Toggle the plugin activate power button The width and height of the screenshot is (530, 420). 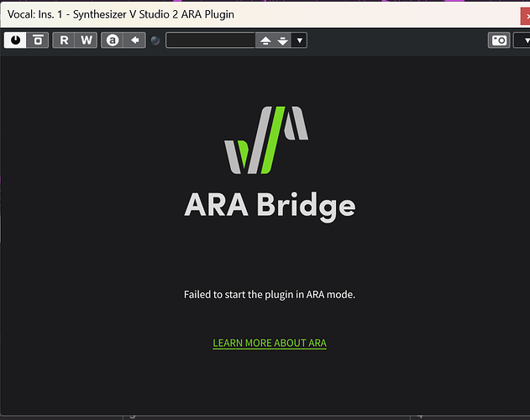tap(15, 40)
